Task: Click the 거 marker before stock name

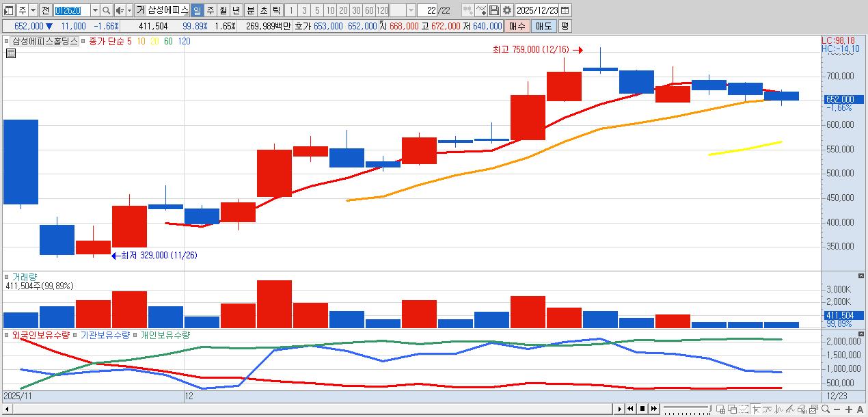Action: coord(140,10)
